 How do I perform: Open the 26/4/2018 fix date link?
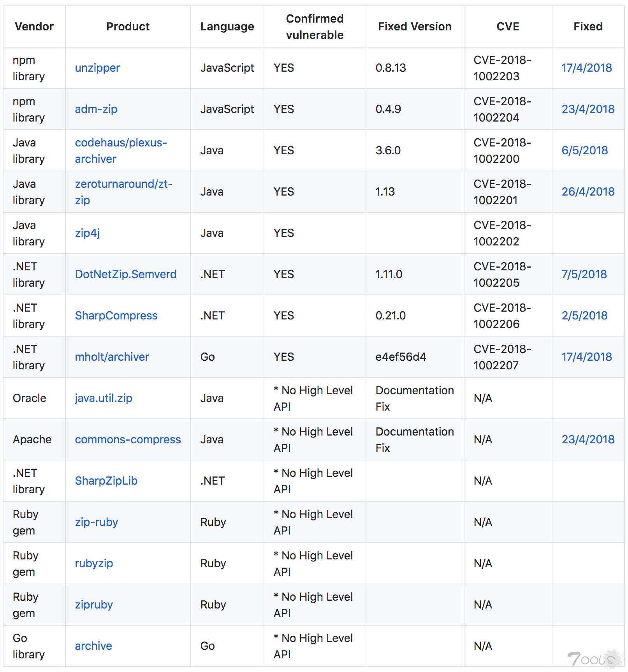[588, 192]
